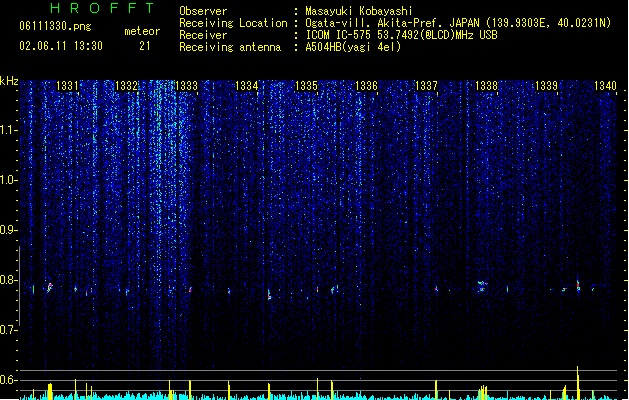
Task: Click the 1.0 kHz axis tick label
Action: (x=9, y=180)
